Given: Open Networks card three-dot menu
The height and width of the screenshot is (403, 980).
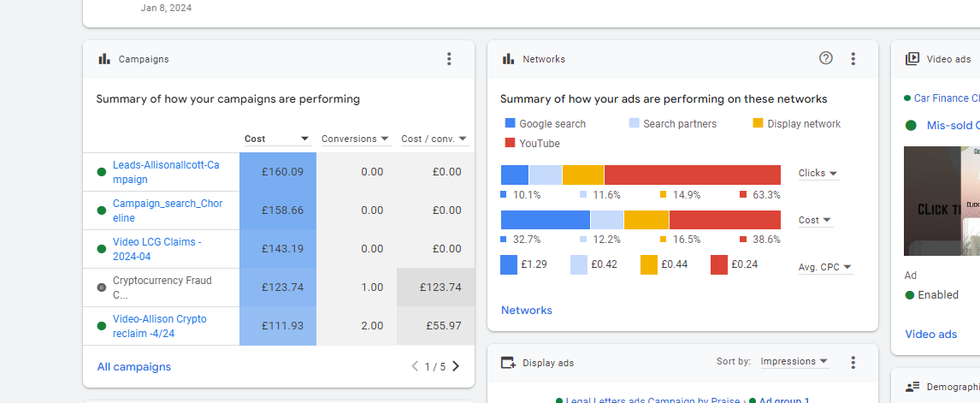Looking at the screenshot, I should click(853, 59).
